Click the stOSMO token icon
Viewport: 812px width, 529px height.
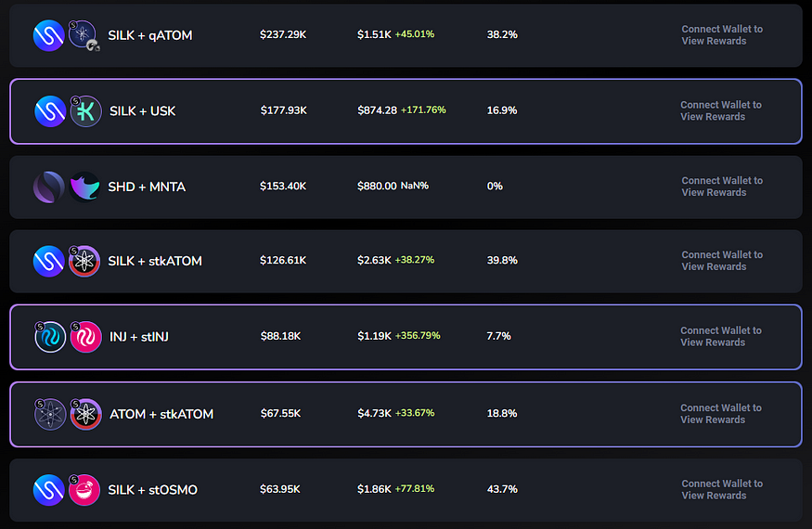(84, 490)
